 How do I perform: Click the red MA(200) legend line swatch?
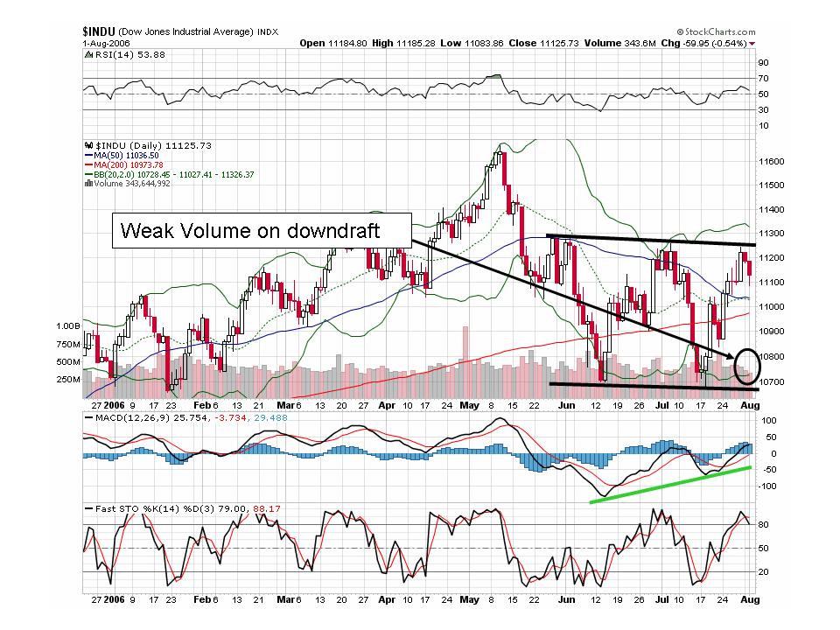tap(89, 165)
